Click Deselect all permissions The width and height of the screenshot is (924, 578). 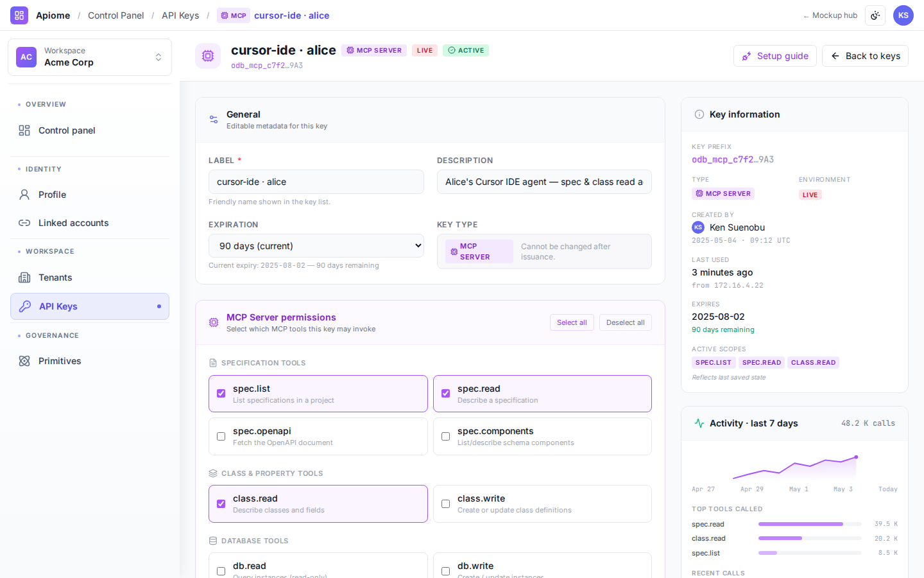click(626, 322)
